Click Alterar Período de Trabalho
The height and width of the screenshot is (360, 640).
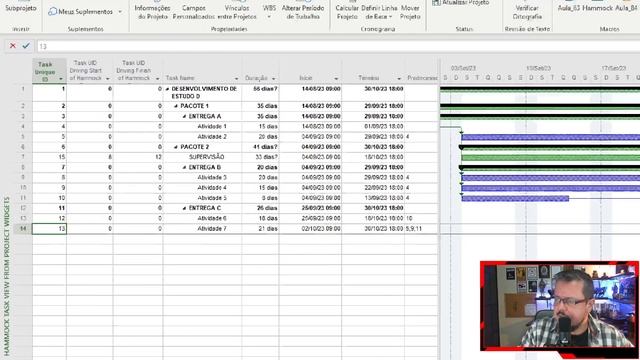point(303,11)
